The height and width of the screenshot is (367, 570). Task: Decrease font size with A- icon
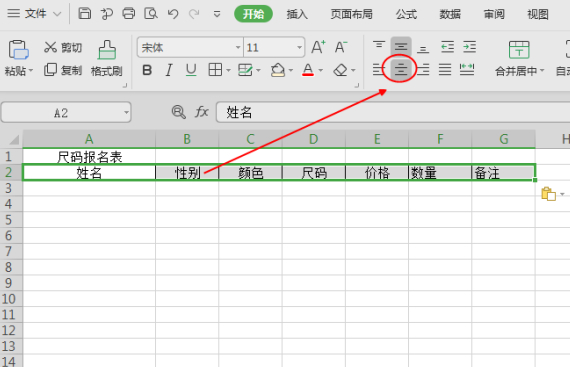pyautogui.click(x=341, y=47)
